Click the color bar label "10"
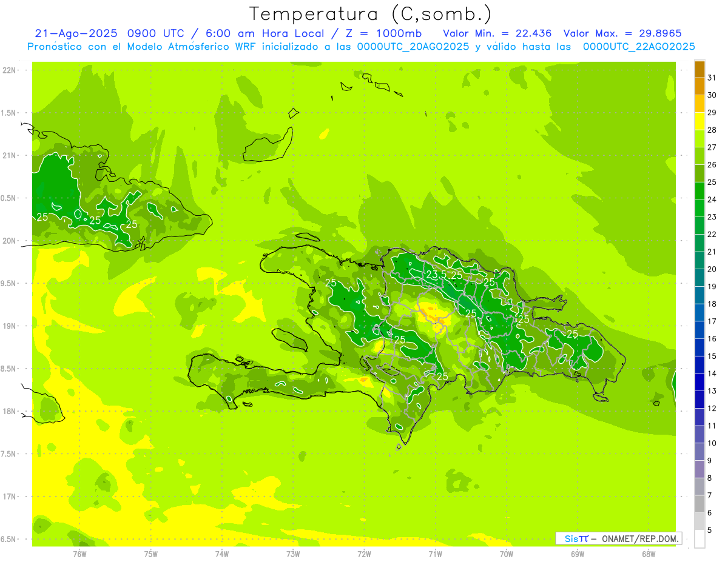The height and width of the screenshot is (562, 728). click(712, 443)
